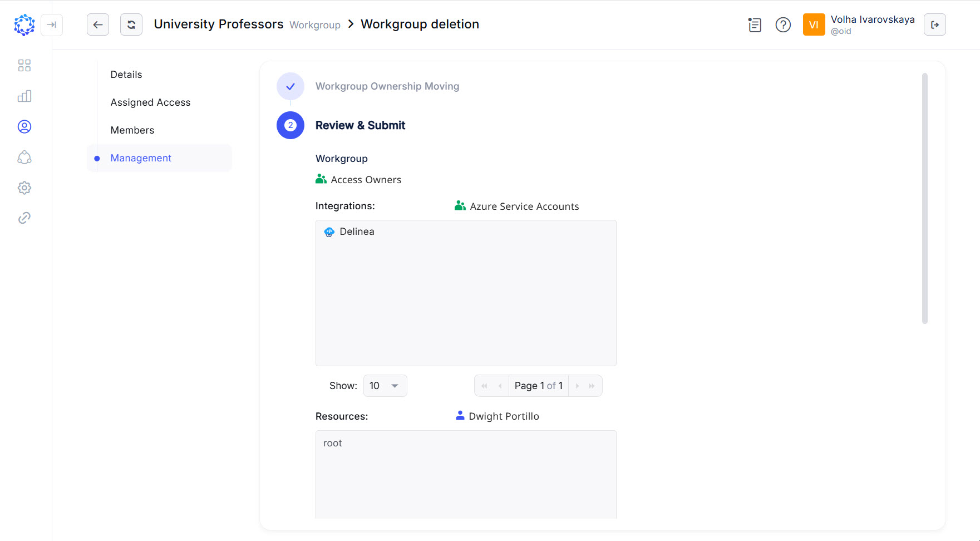Click the VI user avatar
The width and height of the screenshot is (980, 541).
tap(814, 24)
